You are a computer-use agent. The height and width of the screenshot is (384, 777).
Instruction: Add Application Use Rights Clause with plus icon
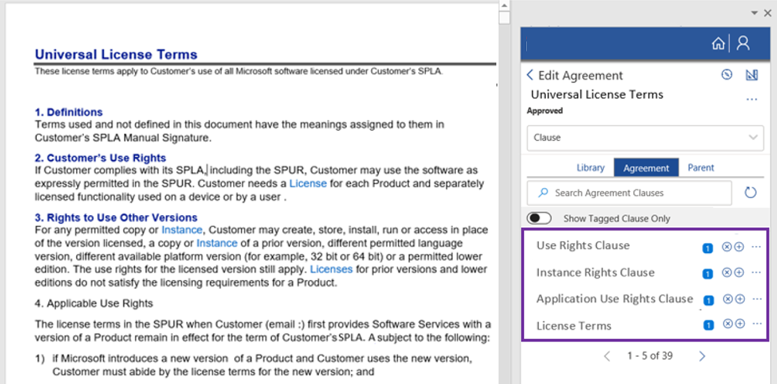(x=740, y=299)
